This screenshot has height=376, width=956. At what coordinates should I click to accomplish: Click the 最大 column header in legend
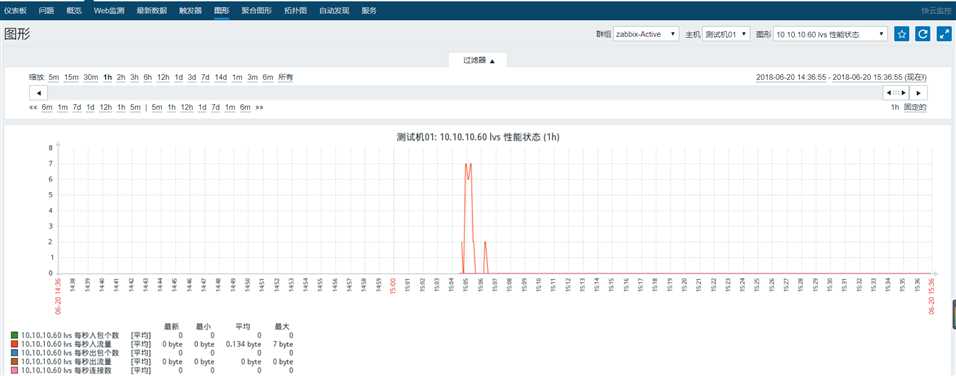coord(283,327)
